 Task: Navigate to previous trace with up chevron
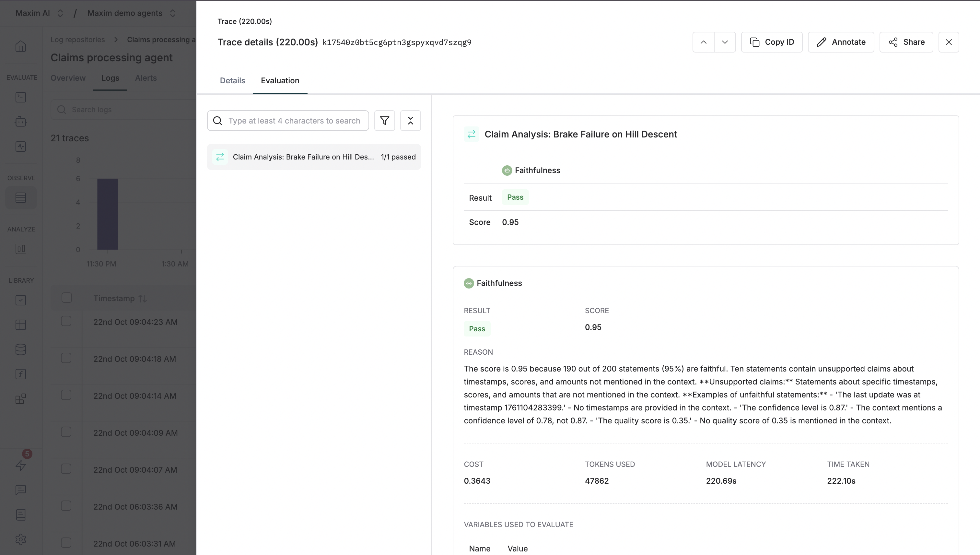click(703, 42)
